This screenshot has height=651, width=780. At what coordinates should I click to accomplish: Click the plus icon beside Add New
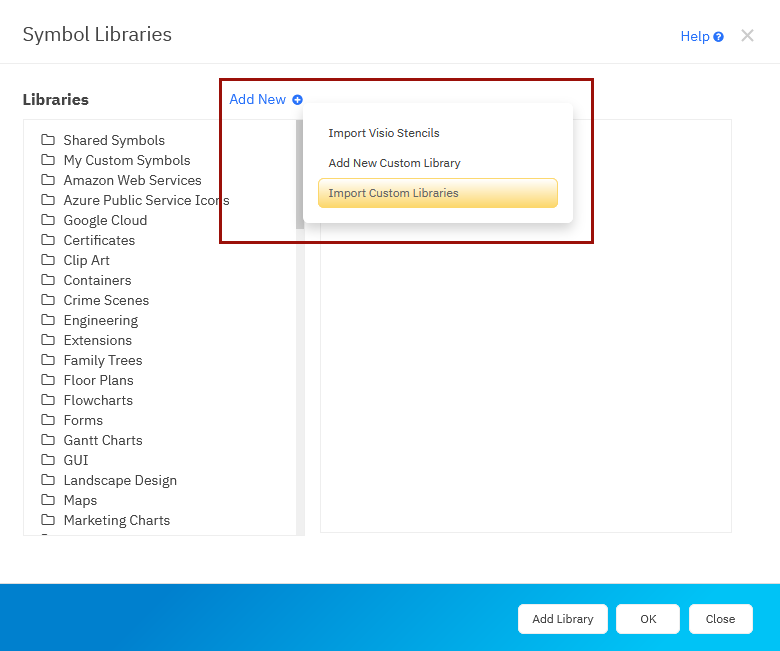pyautogui.click(x=297, y=100)
